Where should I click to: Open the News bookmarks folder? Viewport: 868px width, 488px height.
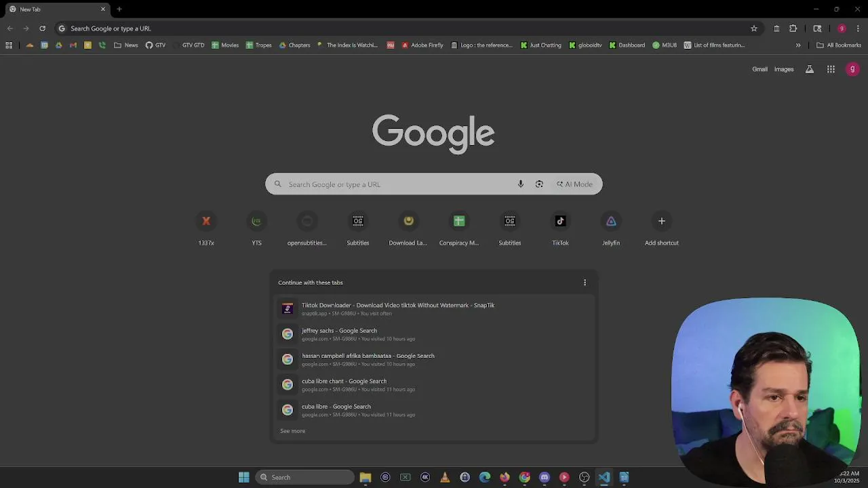pyautogui.click(x=126, y=45)
